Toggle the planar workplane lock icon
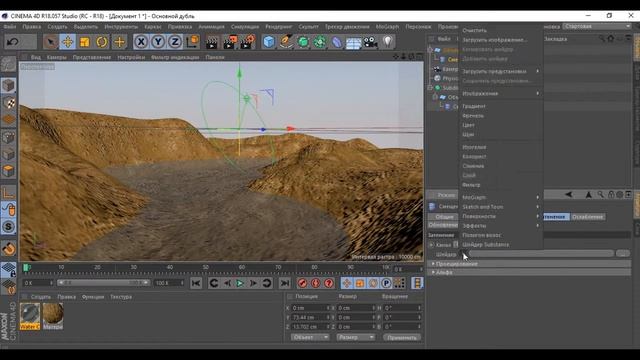 click(9, 270)
